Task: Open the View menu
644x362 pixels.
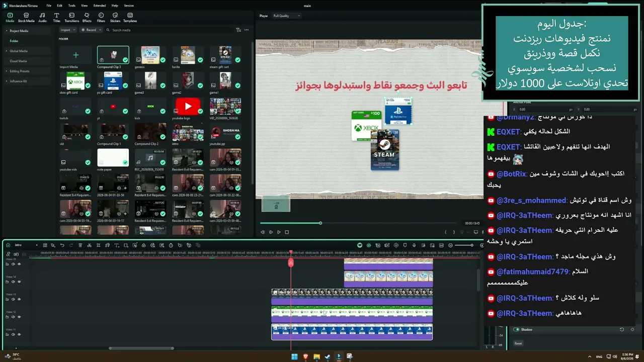Action: (x=85, y=6)
